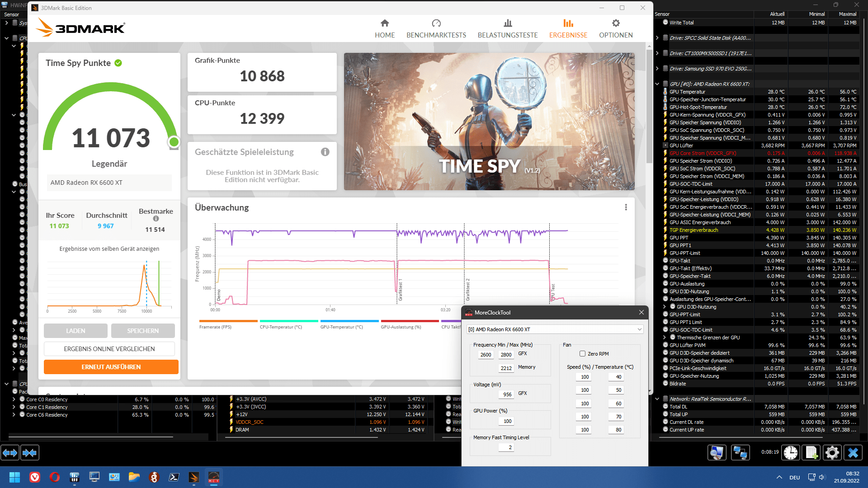Image resolution: width=868 pixels, height=488 pixels.
Task: Click the HWiNFO log file icon
Action: [811, 452]
